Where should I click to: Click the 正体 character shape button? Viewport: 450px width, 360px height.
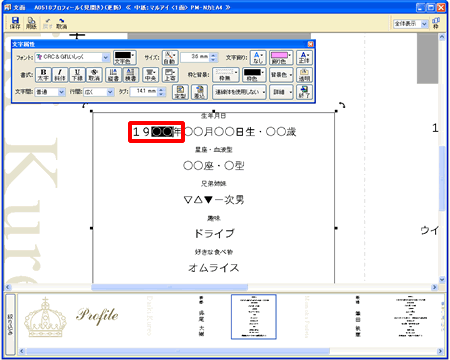click(x=304, y=58)
